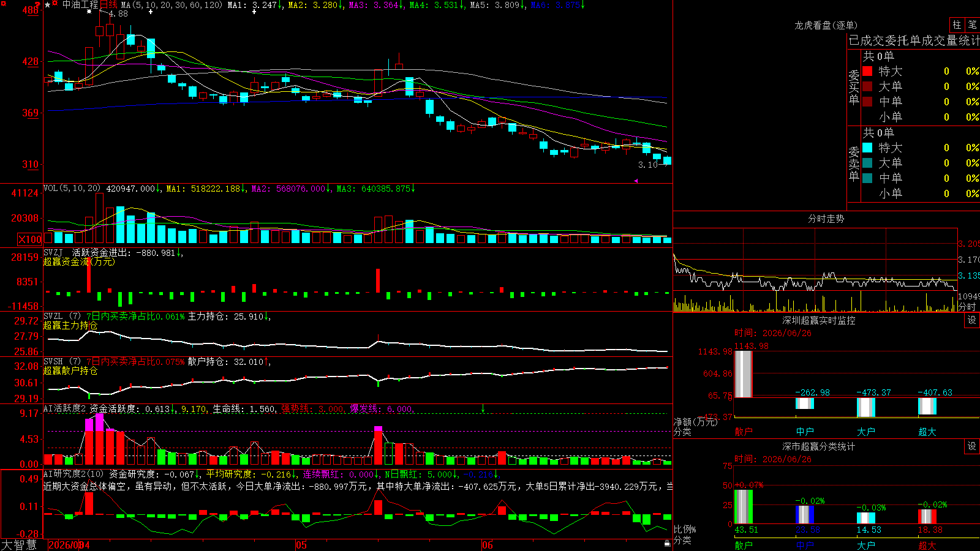Click the VOL(5,10,20) indicator label

72,189
